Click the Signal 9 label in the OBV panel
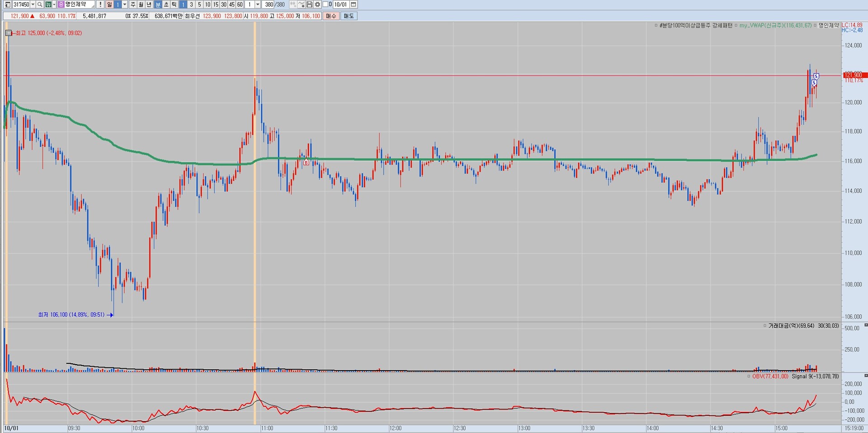The height and width of the screenshot is (433, 868). 815,376
